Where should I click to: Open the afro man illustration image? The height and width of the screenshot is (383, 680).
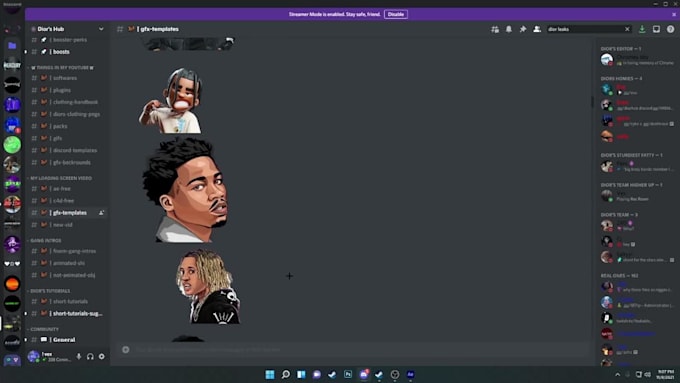186,190
